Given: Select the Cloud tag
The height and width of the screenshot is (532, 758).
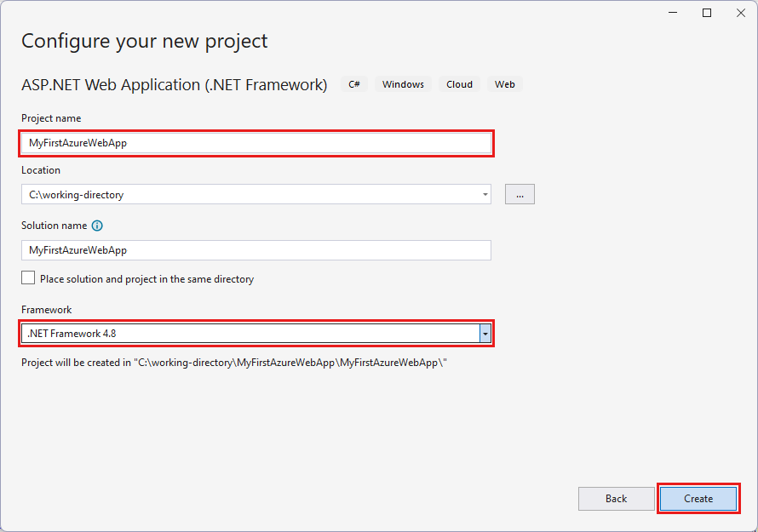Looking at the screenshot, I should click(x=459, y=84).
